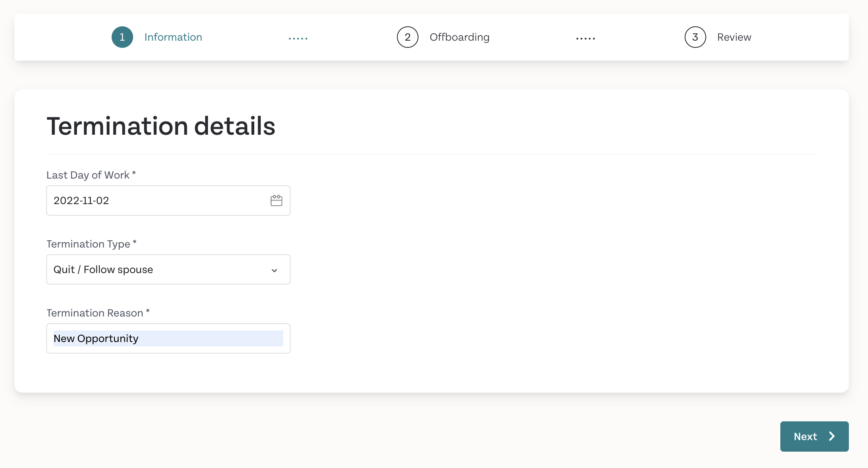This screenshot has width=868, height=468.
Task: Click dotted separator between Offboarding and Review
Action: click(585, 39)
